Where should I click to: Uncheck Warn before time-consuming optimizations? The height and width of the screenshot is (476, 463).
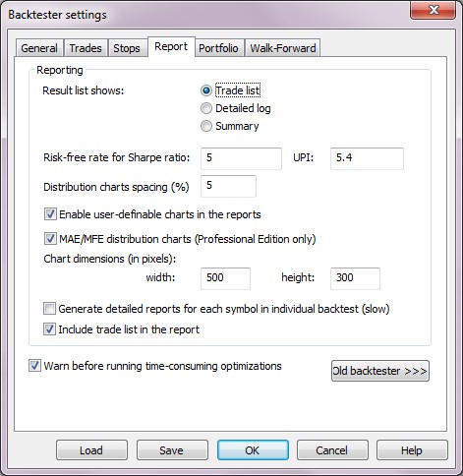point(34,366)
